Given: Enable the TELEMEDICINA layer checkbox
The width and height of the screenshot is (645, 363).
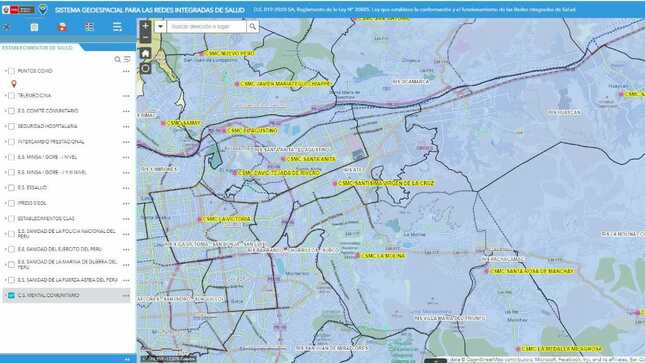Looking at the screenshot, I should [11, 95].
